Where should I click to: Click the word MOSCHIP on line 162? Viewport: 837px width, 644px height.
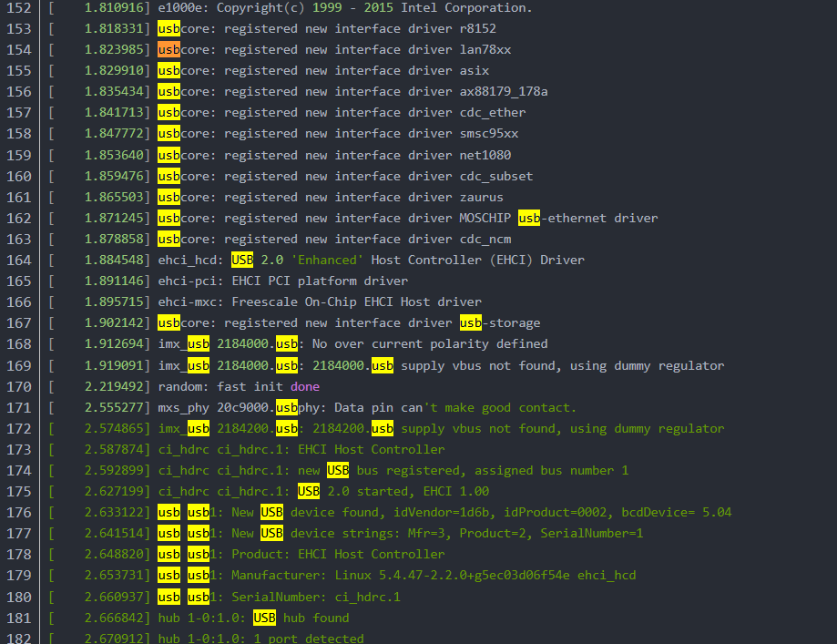(485, 218)
